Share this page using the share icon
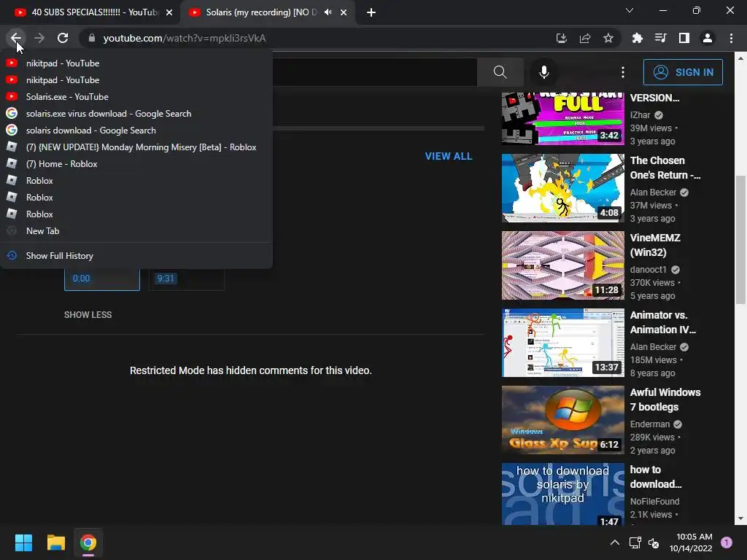The image size is (747, 560). 584,38
